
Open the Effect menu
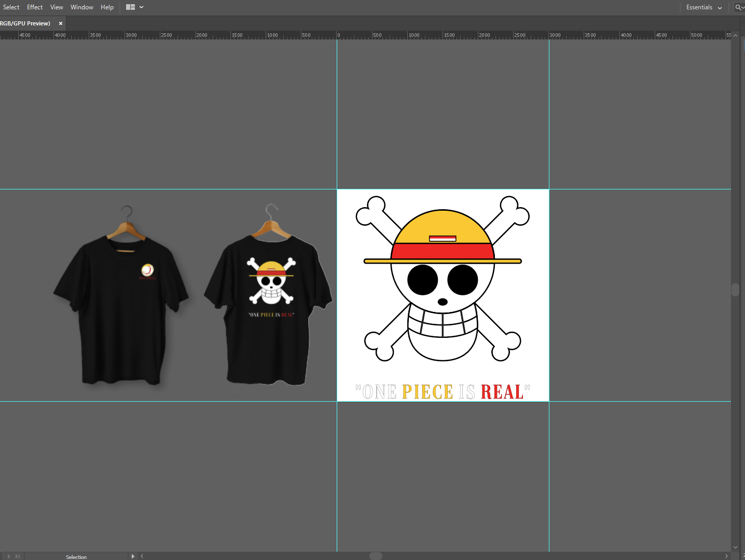pyautogui.click(x=35, y=7)
